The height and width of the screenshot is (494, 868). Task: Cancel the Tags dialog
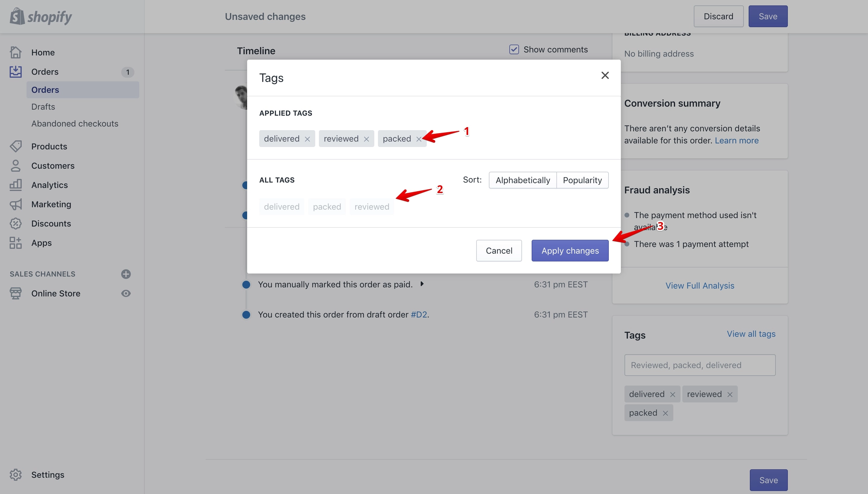499,251
